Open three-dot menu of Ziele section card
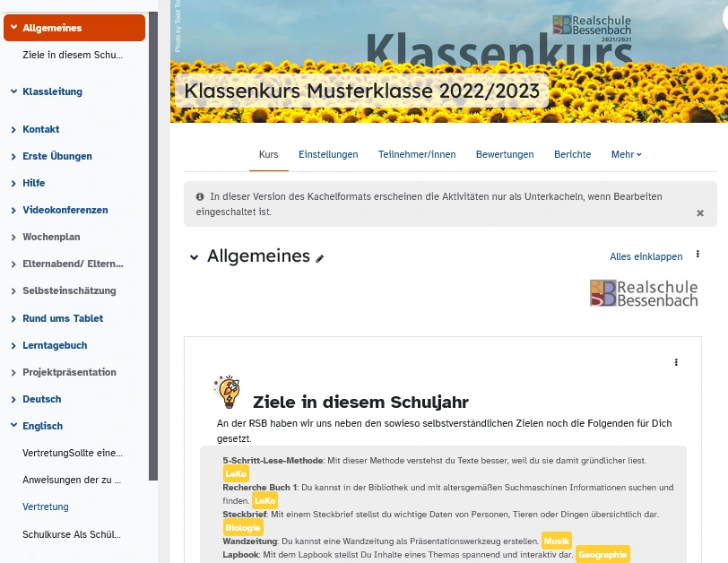 pos(676,362)
